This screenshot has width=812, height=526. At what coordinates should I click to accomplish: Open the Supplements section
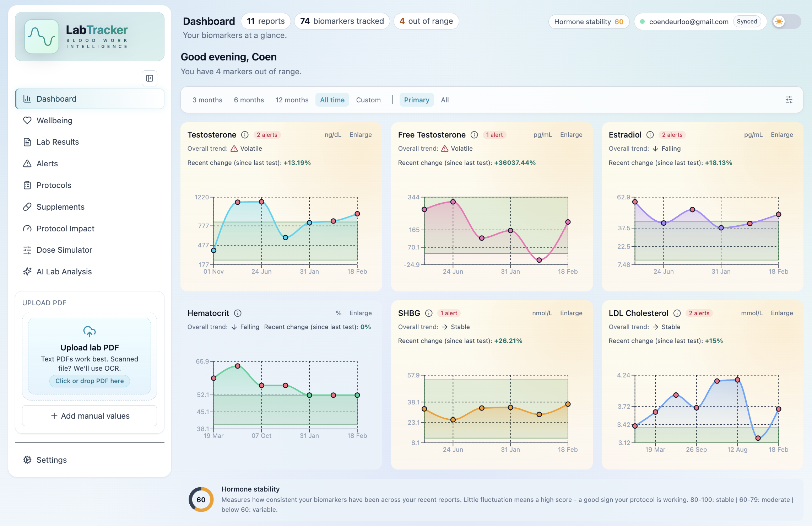(x=60, y=207)
